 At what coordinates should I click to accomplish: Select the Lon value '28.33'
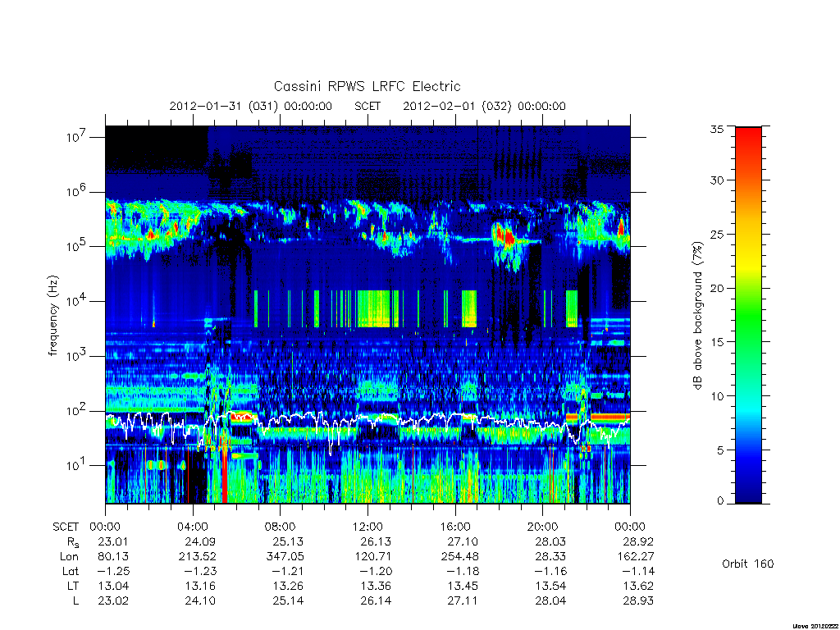point(550,557)
